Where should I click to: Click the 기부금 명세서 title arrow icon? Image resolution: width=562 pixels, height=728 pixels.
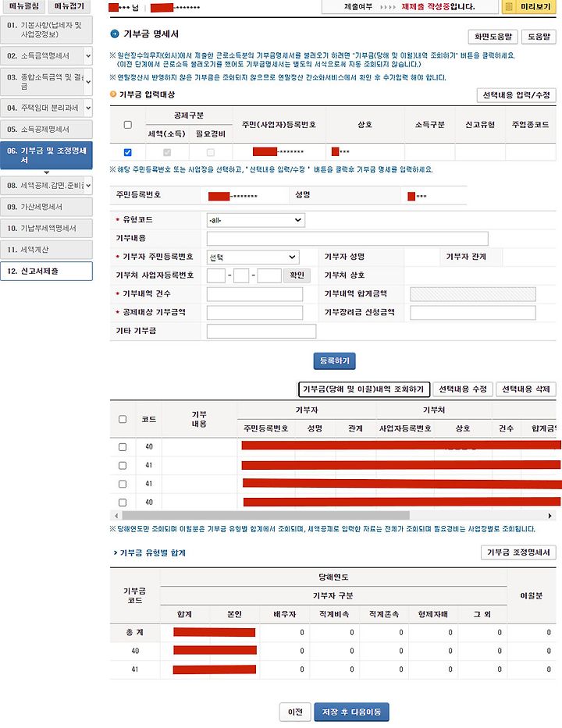coord(115,34)
